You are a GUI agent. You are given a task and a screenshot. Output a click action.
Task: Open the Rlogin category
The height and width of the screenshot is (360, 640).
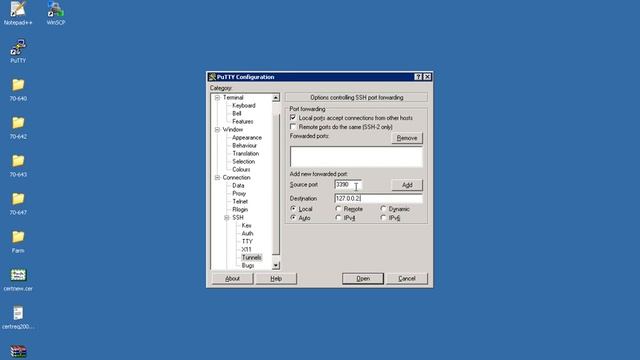(240, 209)
